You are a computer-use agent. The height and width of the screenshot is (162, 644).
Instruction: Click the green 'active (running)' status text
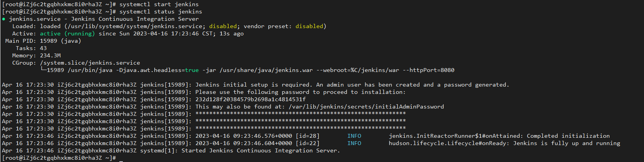click(x=67, y=33)
